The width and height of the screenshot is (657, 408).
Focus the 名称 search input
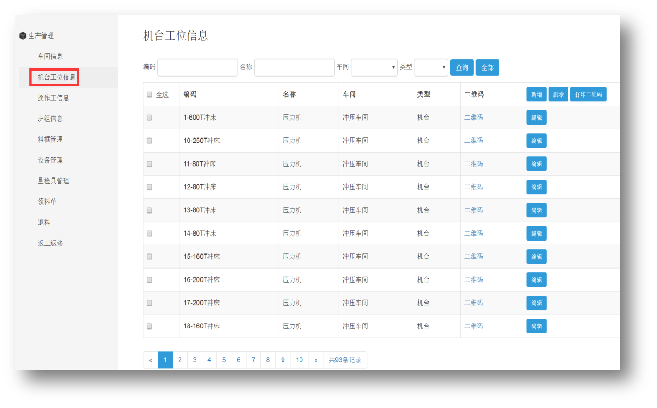[294, 67]
